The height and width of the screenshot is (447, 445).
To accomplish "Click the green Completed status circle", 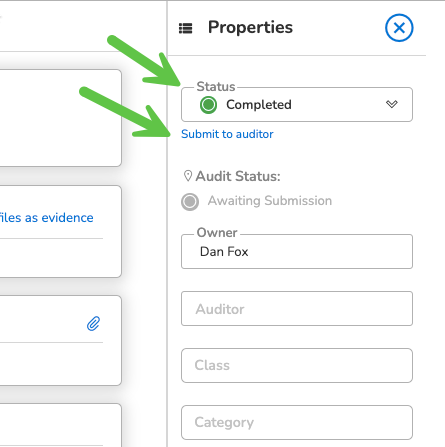I will pos(208,105).
